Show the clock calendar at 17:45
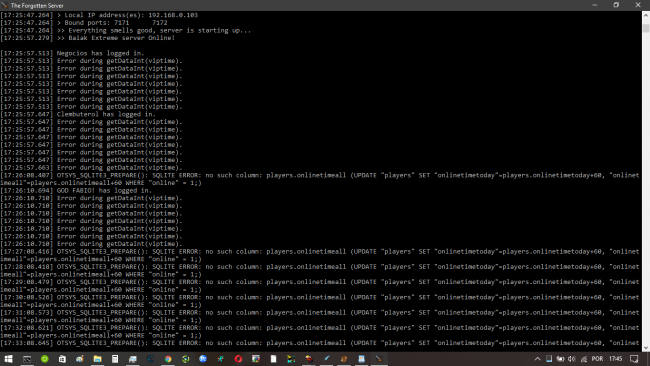 pos(616,359)
